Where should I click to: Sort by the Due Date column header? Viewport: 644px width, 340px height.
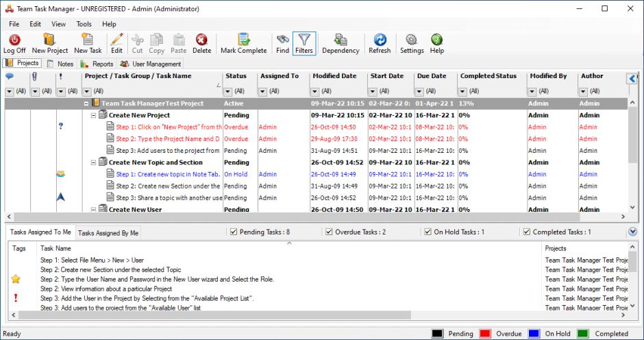click(431, 76)
